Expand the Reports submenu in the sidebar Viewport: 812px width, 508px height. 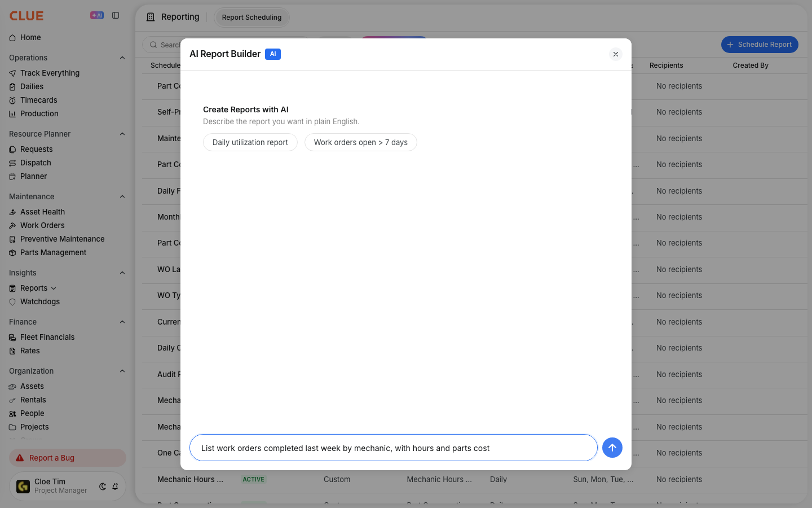tap(54, 288)
